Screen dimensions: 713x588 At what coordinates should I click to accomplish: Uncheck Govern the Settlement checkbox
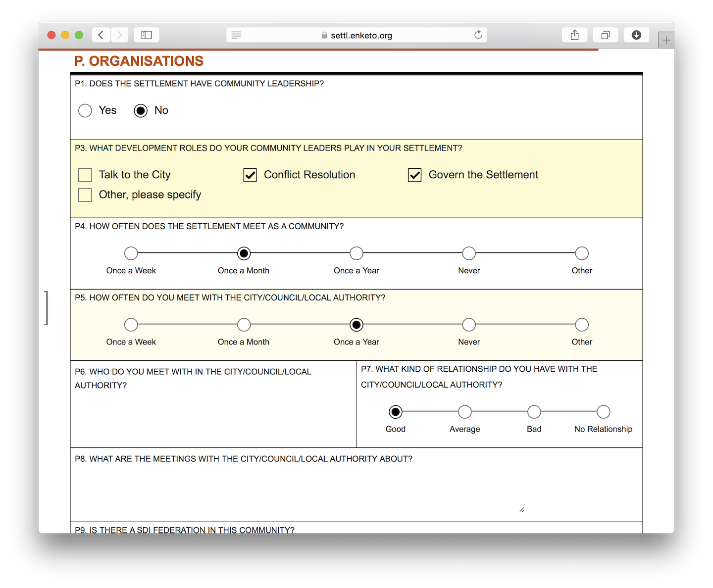pos(415,175)
